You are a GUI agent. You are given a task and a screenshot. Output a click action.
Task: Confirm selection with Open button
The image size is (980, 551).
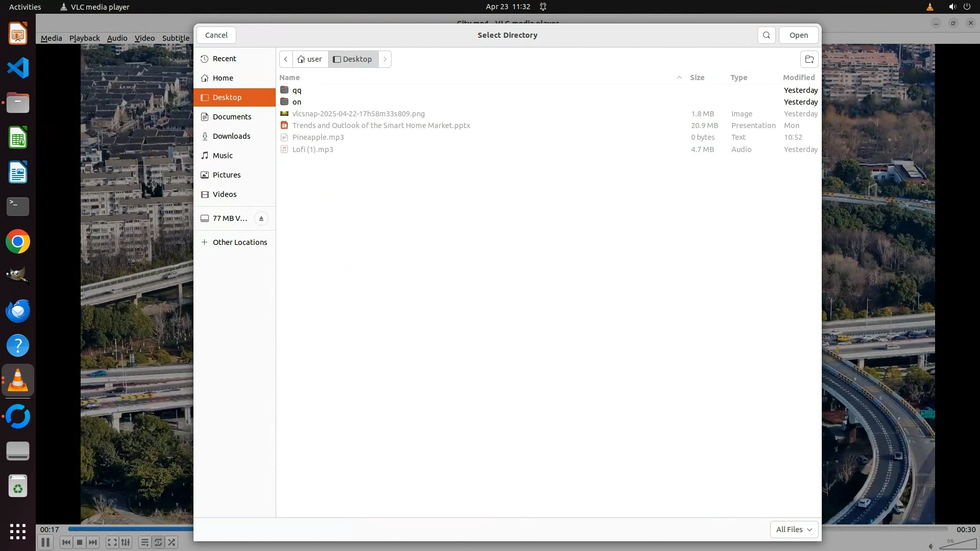pos(798,35)
